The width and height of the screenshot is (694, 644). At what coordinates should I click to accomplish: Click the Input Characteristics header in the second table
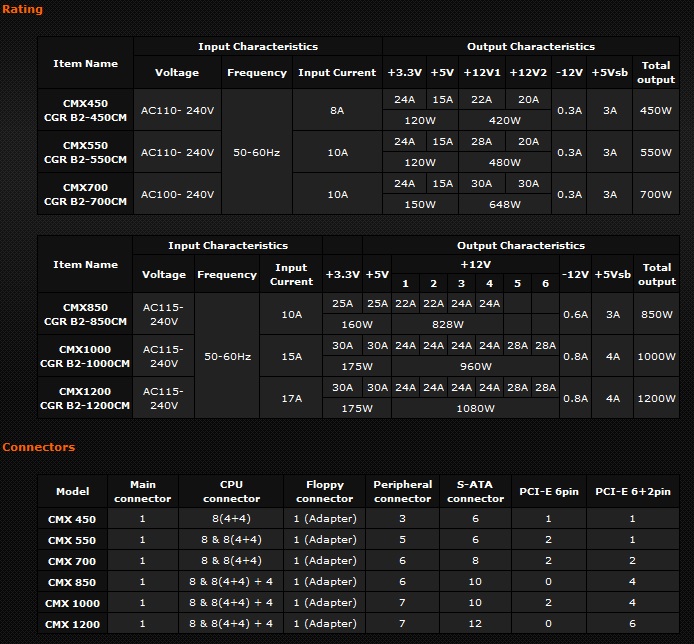(227, 246)
